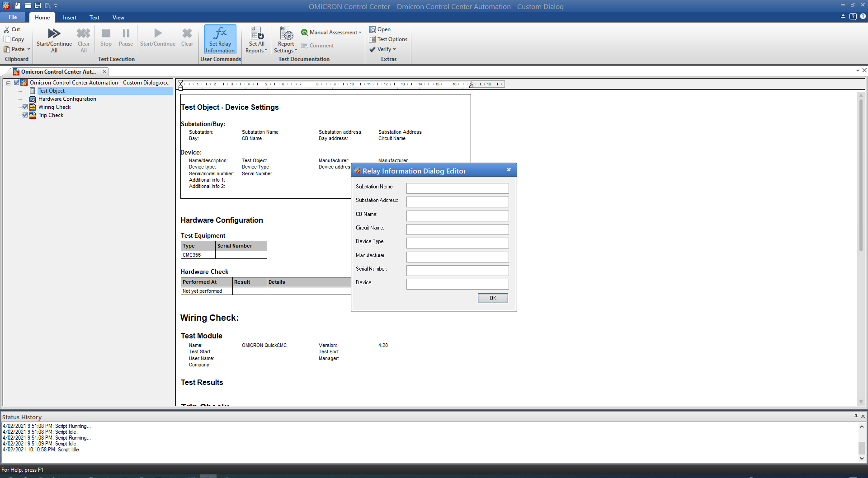The width and height of the screenshot is (868, 478).
Task: Open the Report Settings dropdown arrow
Action: (x=296, y=51)
